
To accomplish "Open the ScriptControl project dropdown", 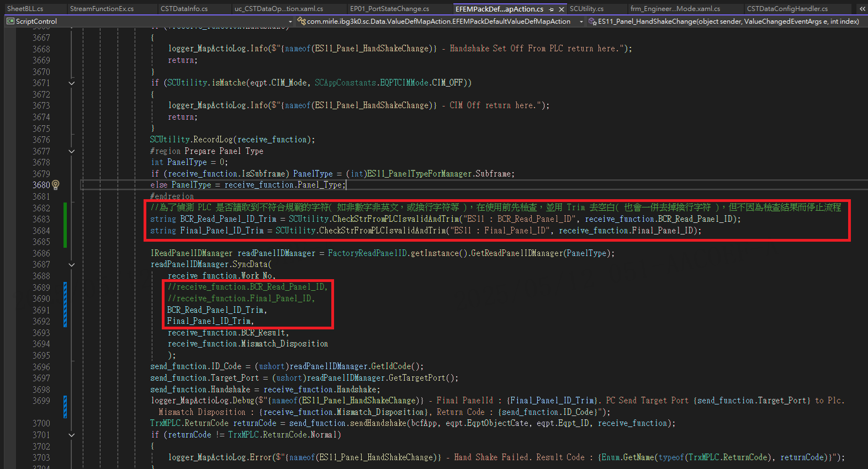I will pos(290,22).
